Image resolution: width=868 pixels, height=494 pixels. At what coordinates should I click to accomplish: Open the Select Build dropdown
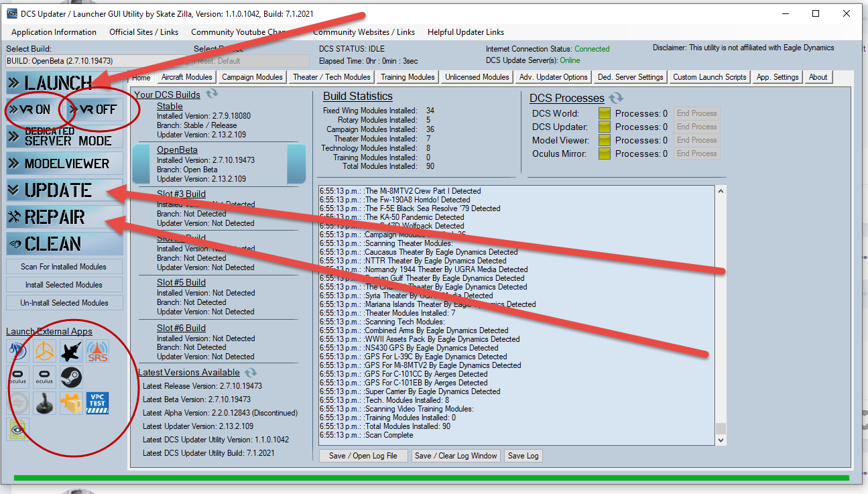coord(96,61)
